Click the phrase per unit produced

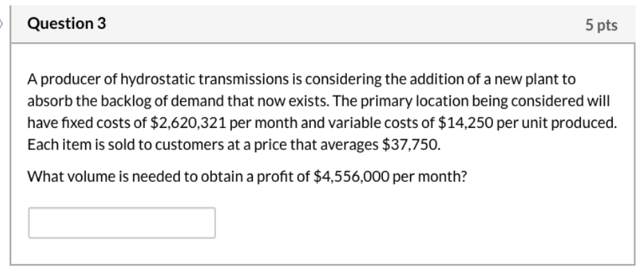click(557, 123)
